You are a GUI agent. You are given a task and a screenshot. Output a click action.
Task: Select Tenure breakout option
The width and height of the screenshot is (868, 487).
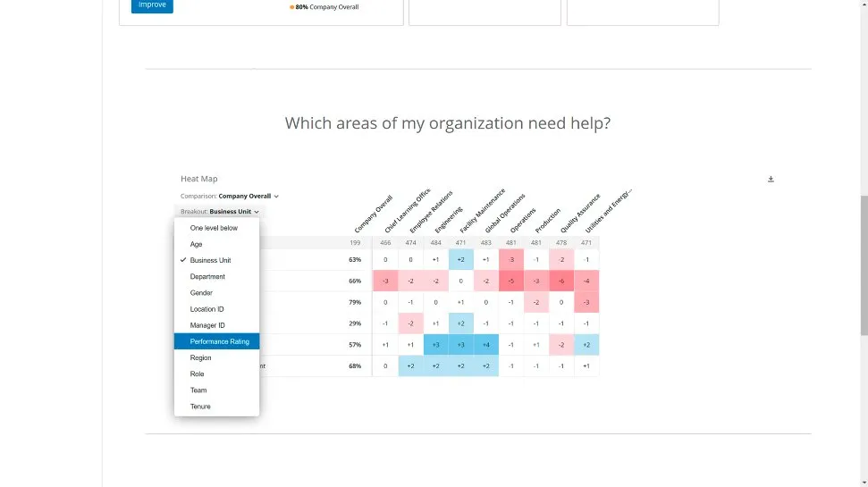point(200,407)
